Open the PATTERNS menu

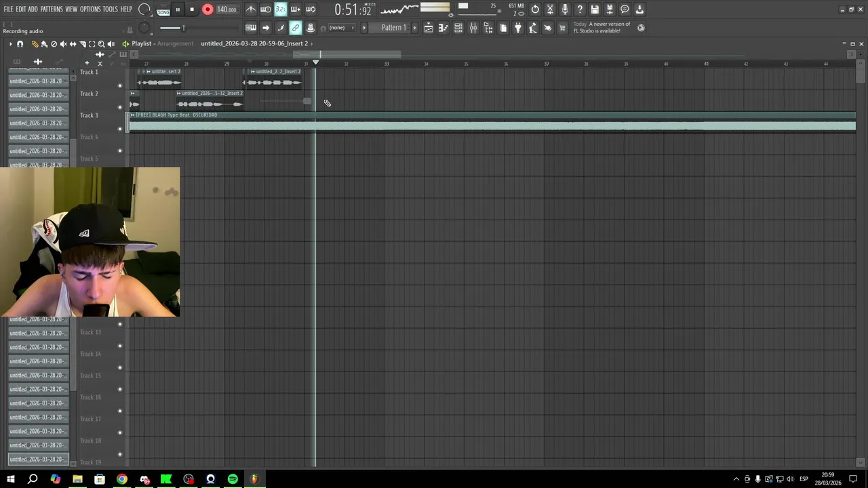[x=52, y=9]
